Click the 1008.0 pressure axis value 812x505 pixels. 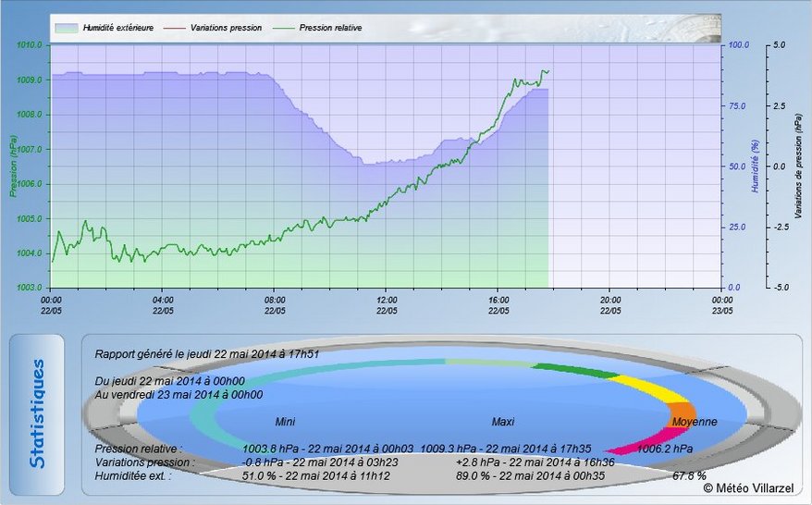(x=30, y=115)
